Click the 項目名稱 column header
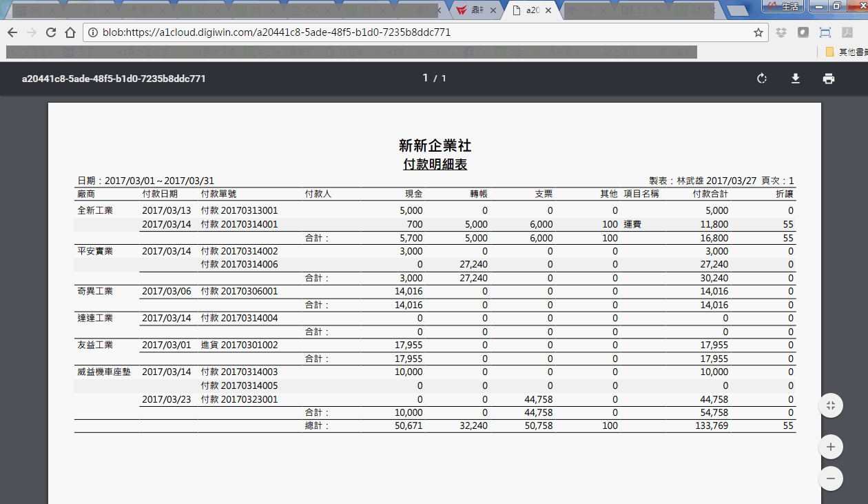This screenshot has width=868, height=504. (x=641, y=194)
